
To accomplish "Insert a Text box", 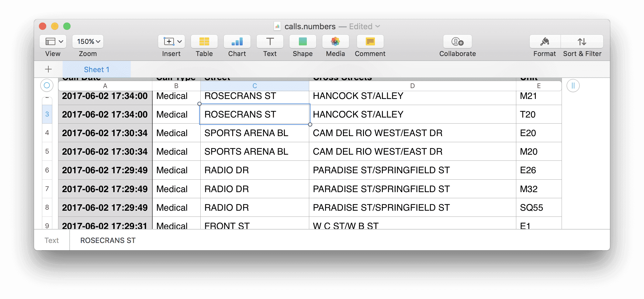I will 270,41.
